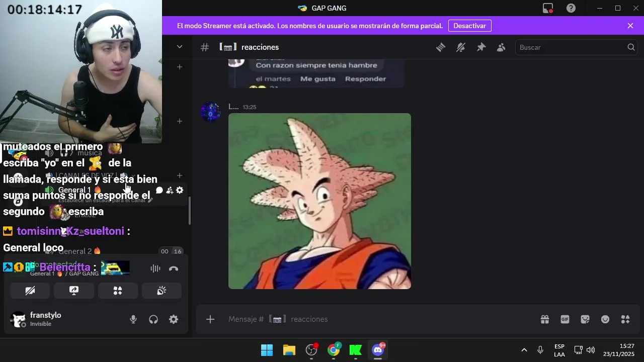This screenshot has height=362, width=644.
Task: Click the plus below the header one
Action: 180,121
